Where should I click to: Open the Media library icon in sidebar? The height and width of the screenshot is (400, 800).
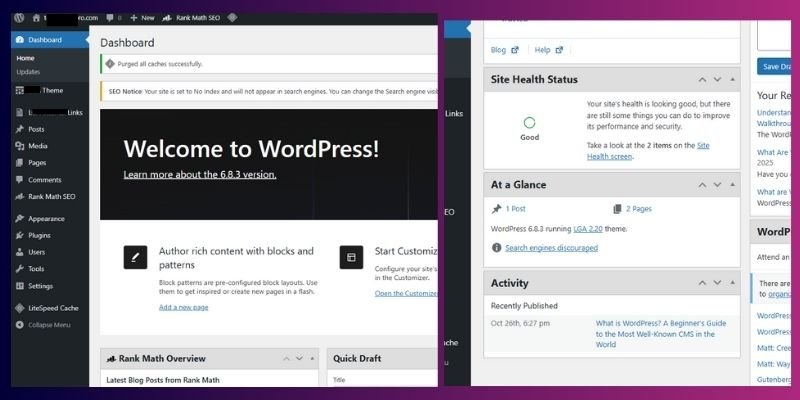click(x=20, y=146)
